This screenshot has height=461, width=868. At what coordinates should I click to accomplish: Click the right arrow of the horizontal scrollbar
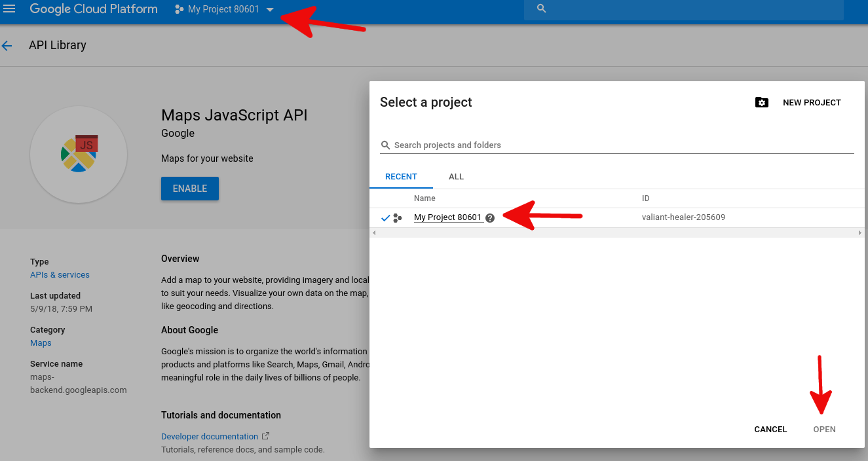point(860,232)
